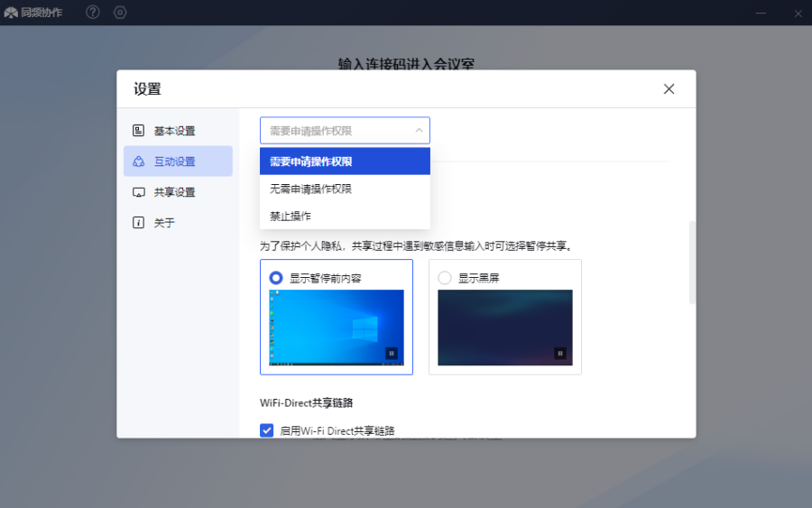
Task: Switch to the 关于 tab
Action: pos(164,223)
